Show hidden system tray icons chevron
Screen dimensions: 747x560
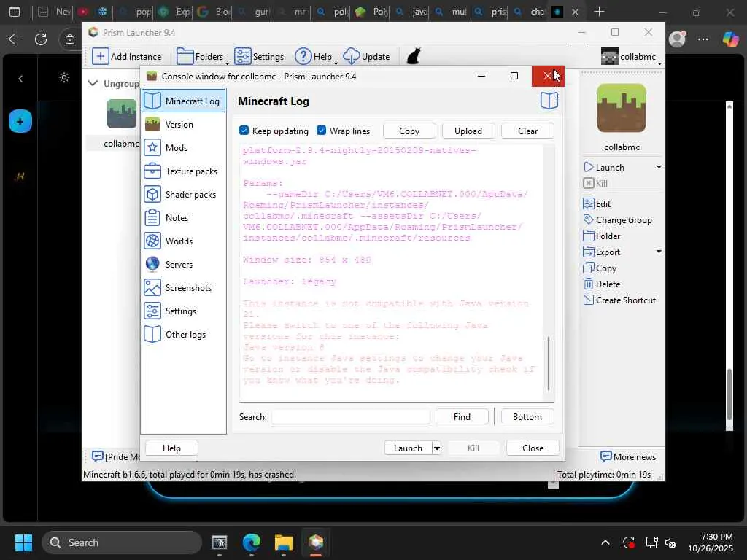[605, 542]
